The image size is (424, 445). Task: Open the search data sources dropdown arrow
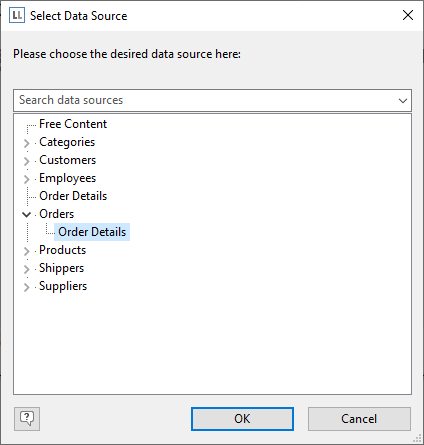point(403,100)
